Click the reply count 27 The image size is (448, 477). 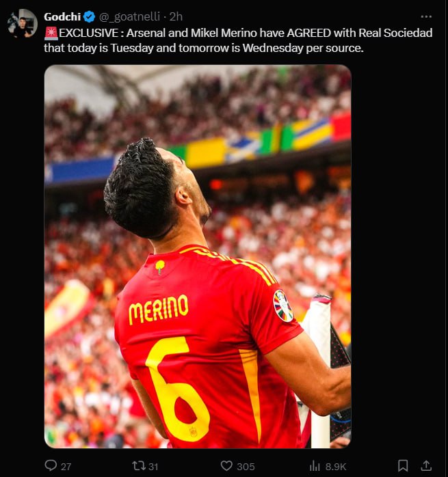(x=66, y=467)
